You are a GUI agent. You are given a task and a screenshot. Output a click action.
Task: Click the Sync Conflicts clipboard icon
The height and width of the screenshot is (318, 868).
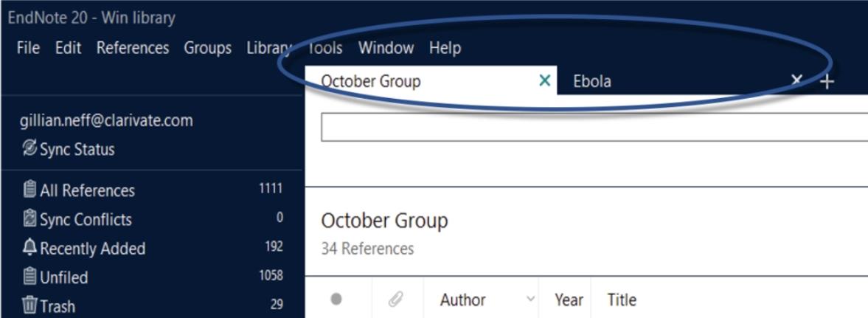tap(29, 218)
